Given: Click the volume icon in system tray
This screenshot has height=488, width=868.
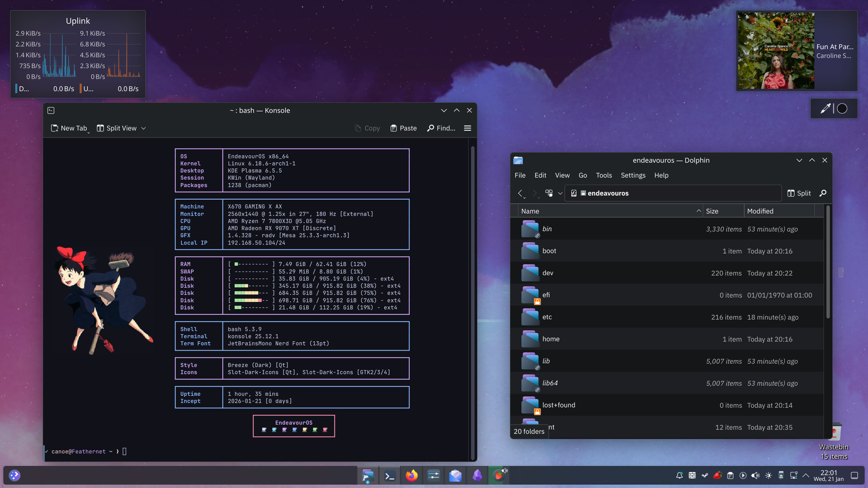Looking at the screenshot, I should 755,475.
